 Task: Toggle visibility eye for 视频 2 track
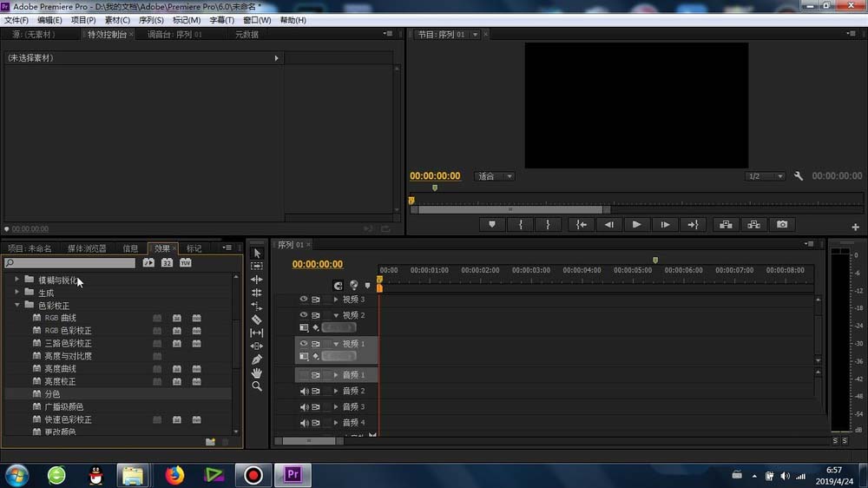coord(303,314)
